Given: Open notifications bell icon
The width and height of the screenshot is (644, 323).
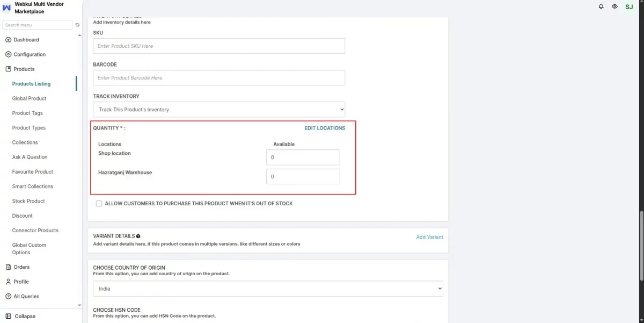Looking at the screenshot, I should coord(601,6).
